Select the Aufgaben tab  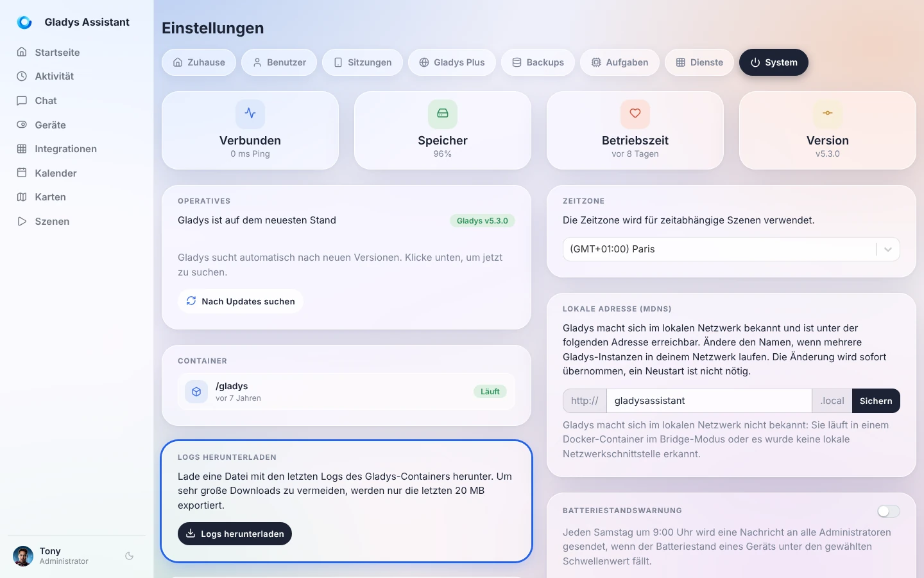tap(620, 62)
